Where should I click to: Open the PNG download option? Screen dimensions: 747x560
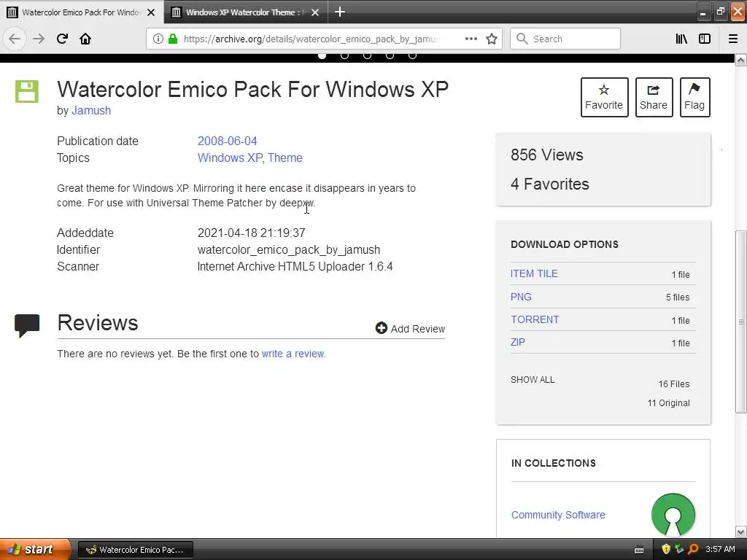[521, 297]
